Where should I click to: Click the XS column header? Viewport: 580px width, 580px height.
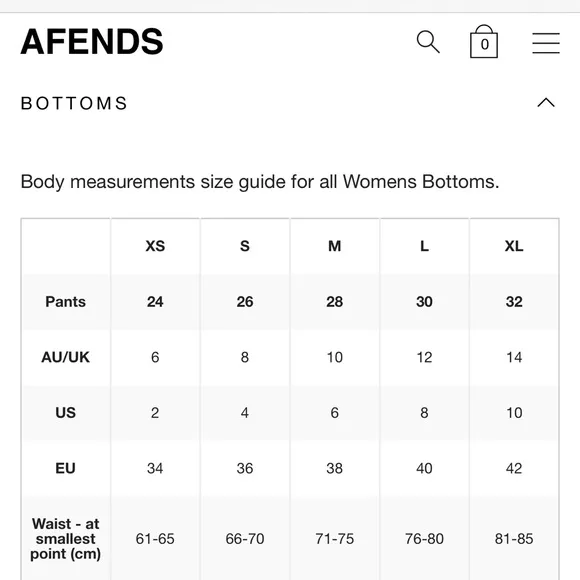(x=155, y=246)
